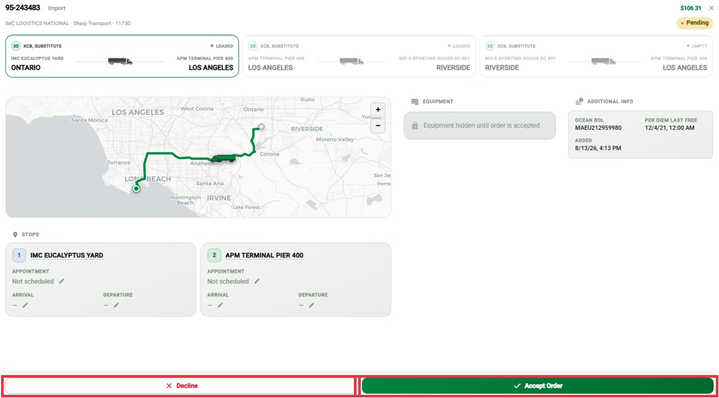Screen dimensions: 719x398
Task: Zoom in on the route map
Action: (x=378, y=110)
